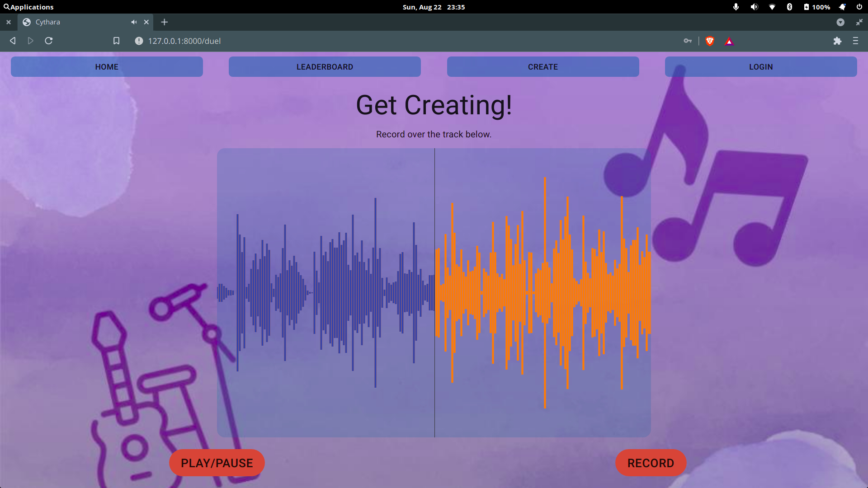
Task: Toggle the Bluetooth tray icon
Action: click(x=789, y=7)
